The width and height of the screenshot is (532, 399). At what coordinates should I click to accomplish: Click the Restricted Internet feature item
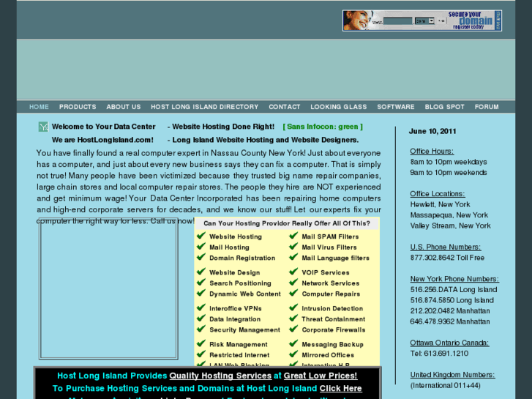point(239,355)
